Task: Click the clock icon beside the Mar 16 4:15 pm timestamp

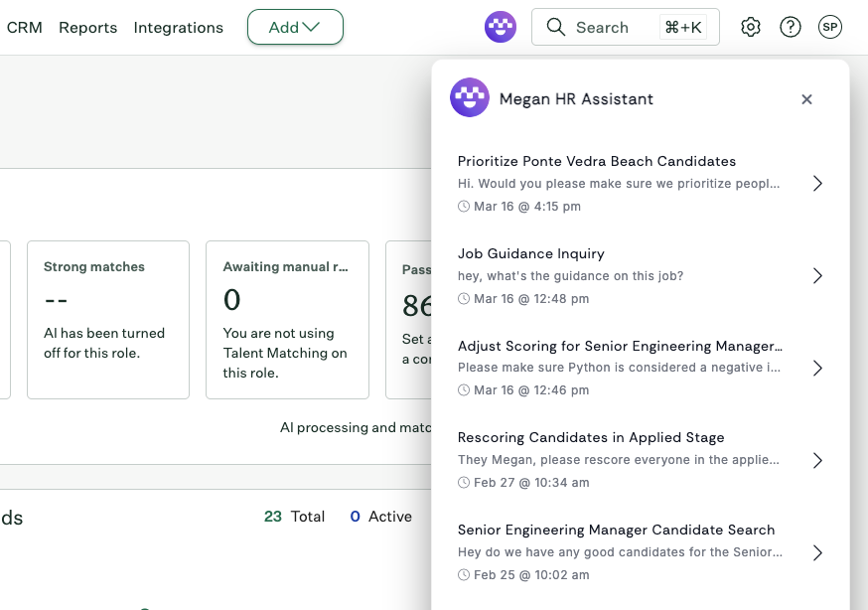Action: pyautogui.click(x=463, y=206)
